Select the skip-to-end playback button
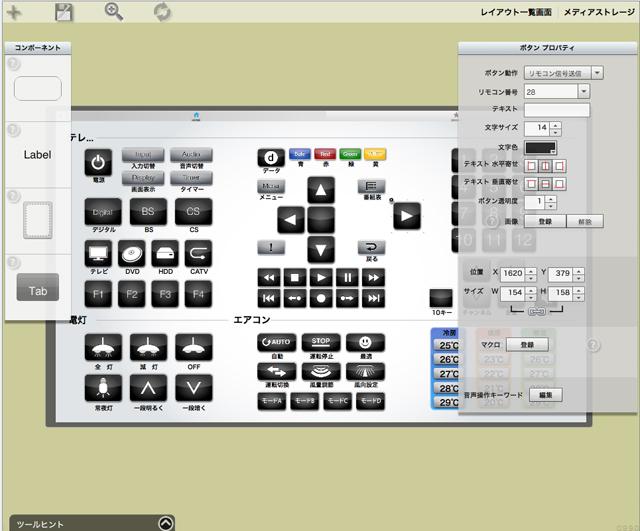 coord(373,299)
